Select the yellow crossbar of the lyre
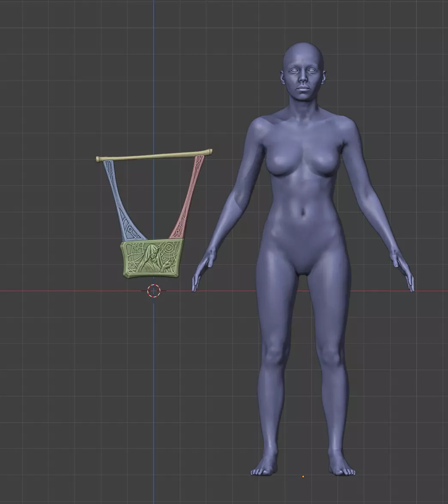Viewport: 448px width, 504px height. pos(154,156)
